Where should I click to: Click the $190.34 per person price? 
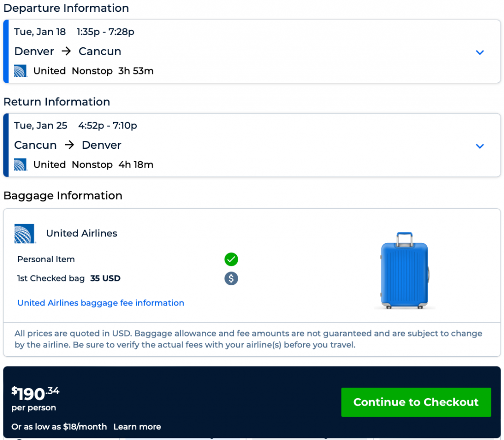pyautogui.click(x=35, y=394)
